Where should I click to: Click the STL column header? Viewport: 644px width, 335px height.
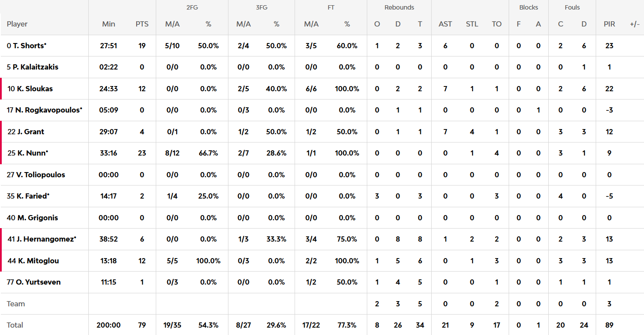472,24
